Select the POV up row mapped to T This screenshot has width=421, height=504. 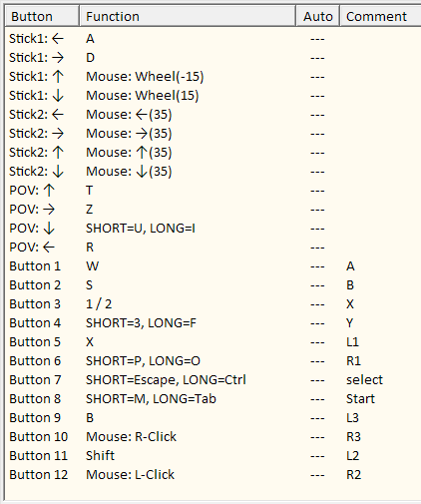(213, 191)
